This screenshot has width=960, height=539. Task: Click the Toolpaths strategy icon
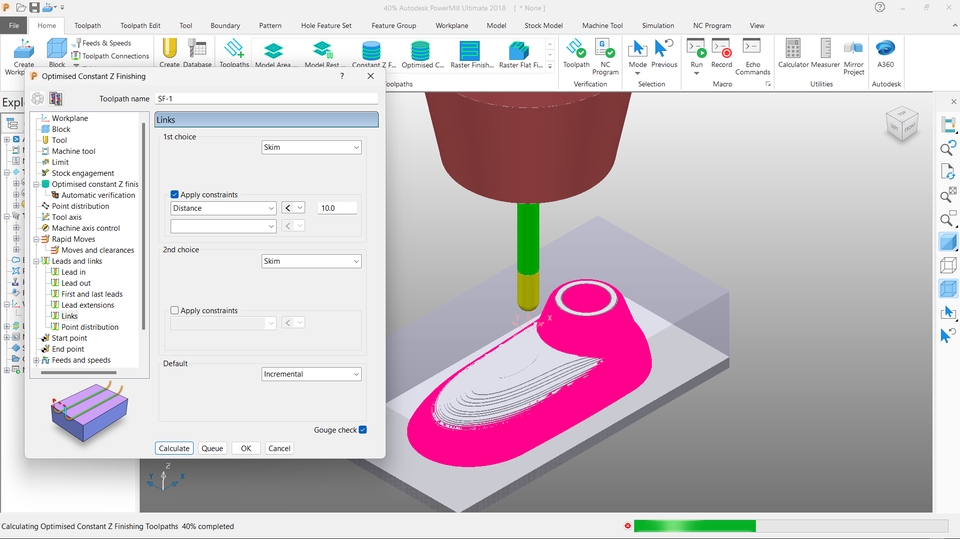pyautogui.click(x=234, y=52)
